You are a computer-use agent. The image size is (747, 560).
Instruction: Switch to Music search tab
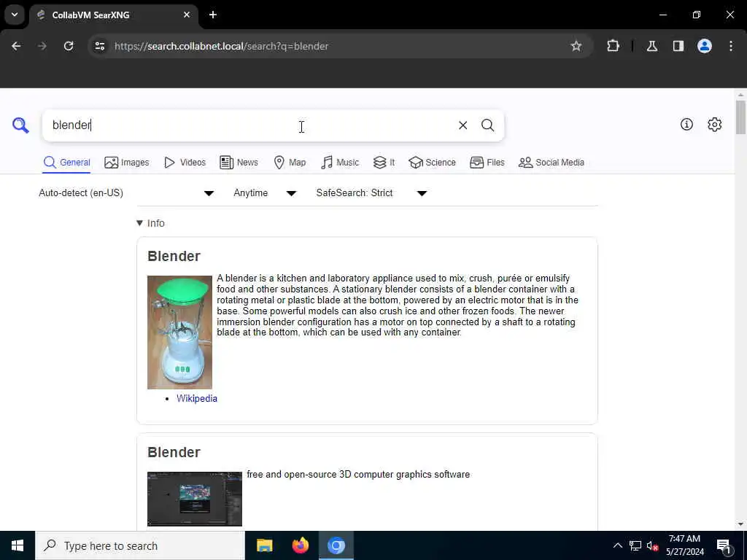340,163
